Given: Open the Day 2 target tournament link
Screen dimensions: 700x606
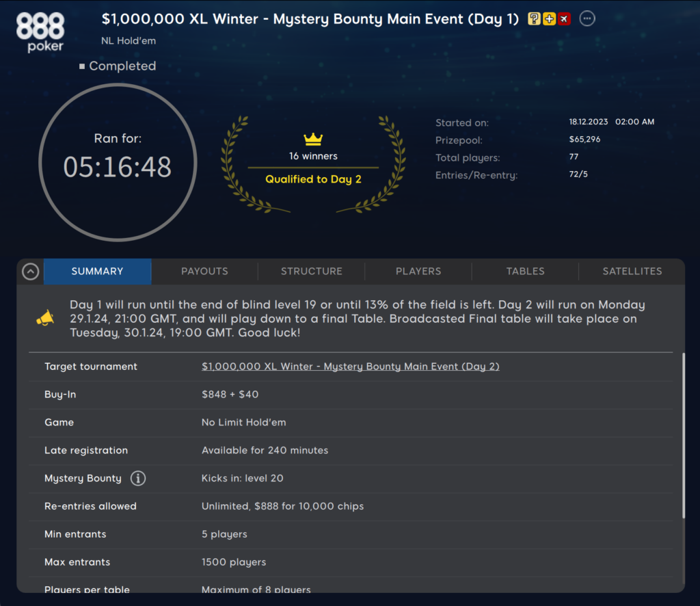Looking at the screenshot, I should [x=350, y=367].
